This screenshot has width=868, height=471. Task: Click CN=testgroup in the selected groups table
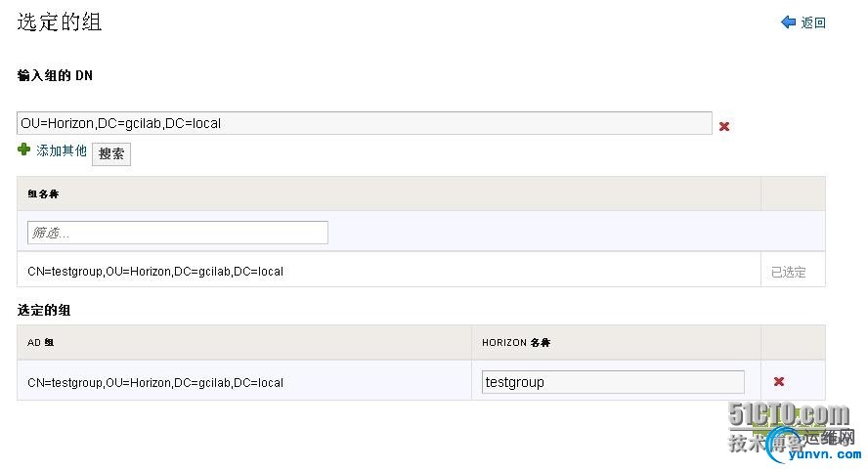(155, 382)
